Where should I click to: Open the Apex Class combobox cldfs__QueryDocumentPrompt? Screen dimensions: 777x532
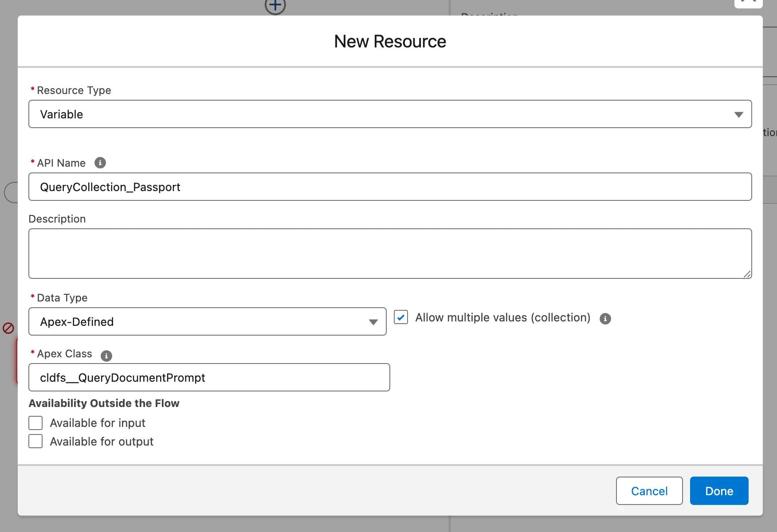(x=208, y=378)
